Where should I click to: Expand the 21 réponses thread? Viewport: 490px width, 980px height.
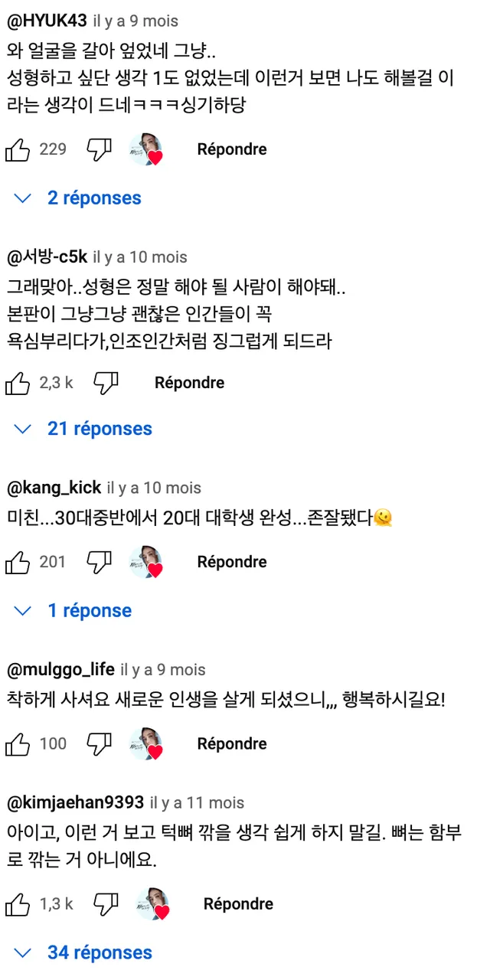tap(84, 429)
